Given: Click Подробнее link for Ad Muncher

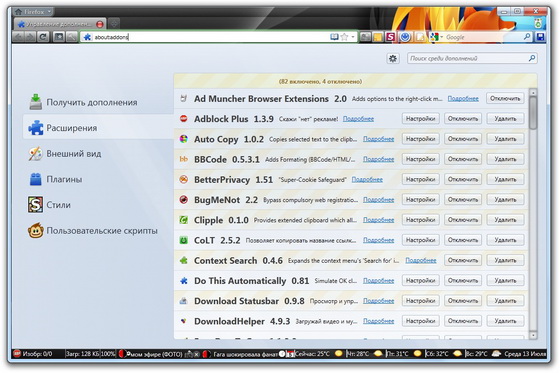Looking at the screenshot, I should 463,99.
